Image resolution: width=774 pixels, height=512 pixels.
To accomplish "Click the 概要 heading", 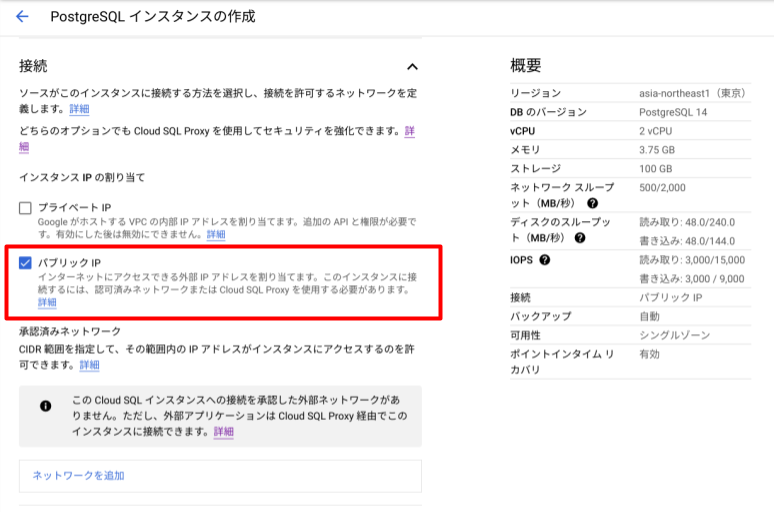I will click(526, 65).
